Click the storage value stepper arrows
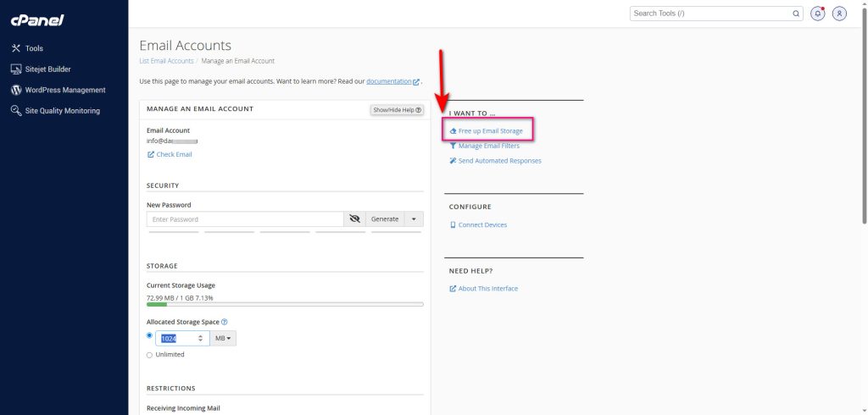868x415 pixels. 201,338
